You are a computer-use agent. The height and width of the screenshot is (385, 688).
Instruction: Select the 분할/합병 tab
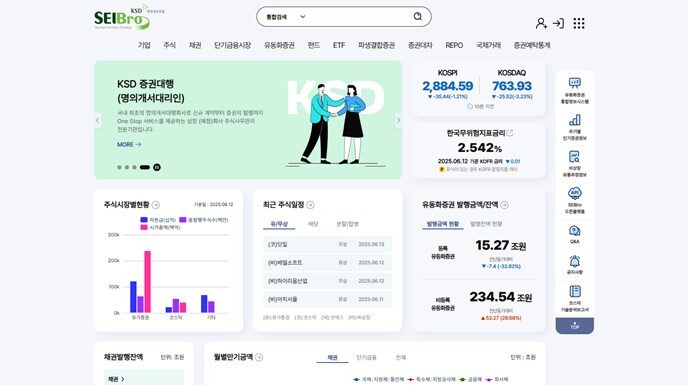348,224
